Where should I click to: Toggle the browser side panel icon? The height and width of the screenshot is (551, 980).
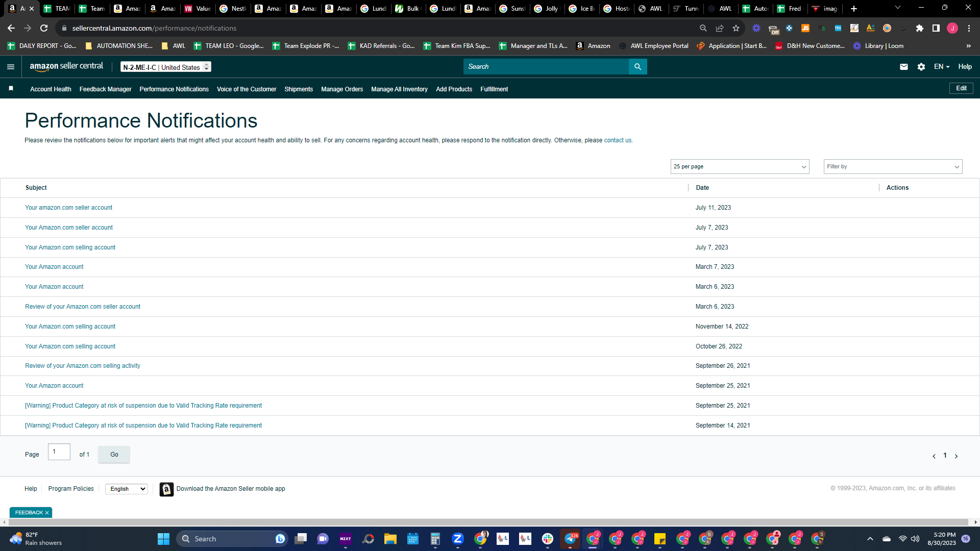pyautogui.click(x=936, y=28)
